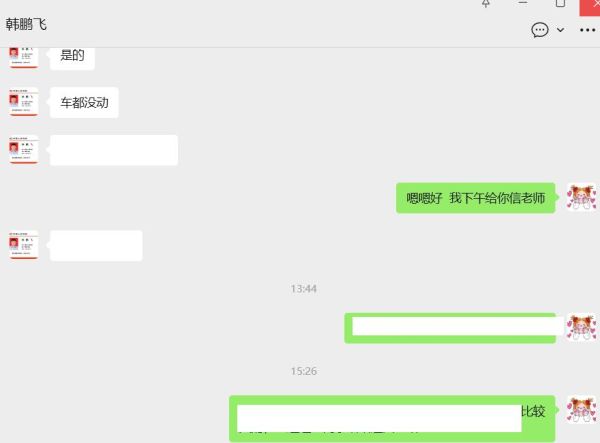This screenshot has width=600, height=443.
Task: Click sender avatar beside 车都没动 message
Action: 23,102
